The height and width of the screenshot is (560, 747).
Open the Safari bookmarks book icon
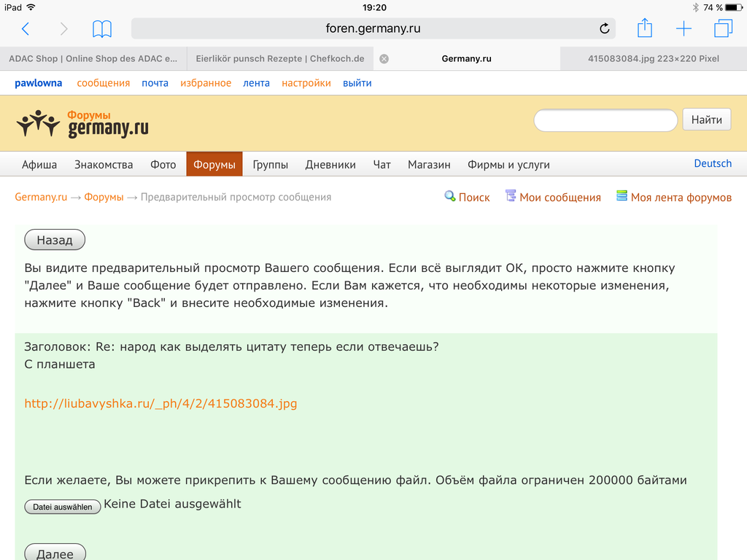(x=102, y=29)
